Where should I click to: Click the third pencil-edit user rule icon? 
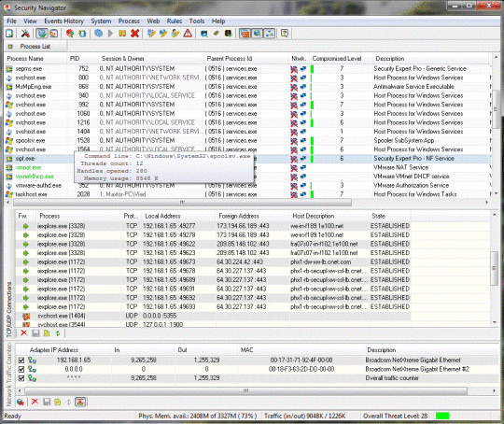click(x=175, y=33)
